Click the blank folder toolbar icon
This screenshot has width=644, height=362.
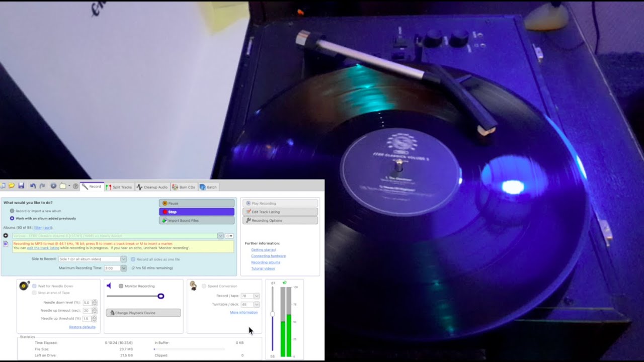pos(63,186)
